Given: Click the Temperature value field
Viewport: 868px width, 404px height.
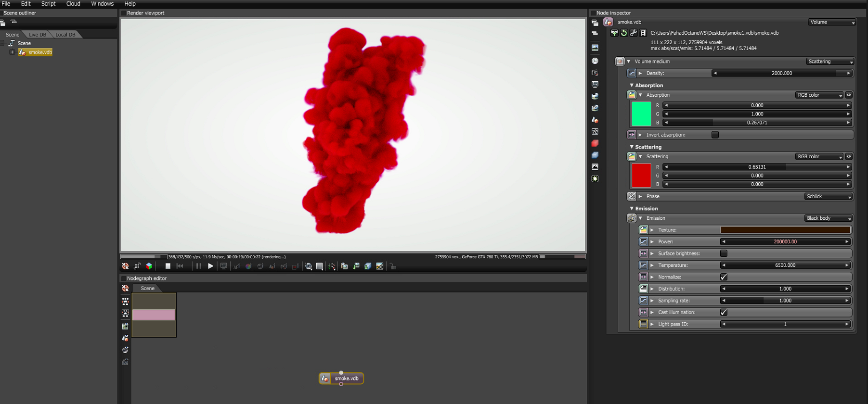Looking at the screenshot, I should click(785, 265).
